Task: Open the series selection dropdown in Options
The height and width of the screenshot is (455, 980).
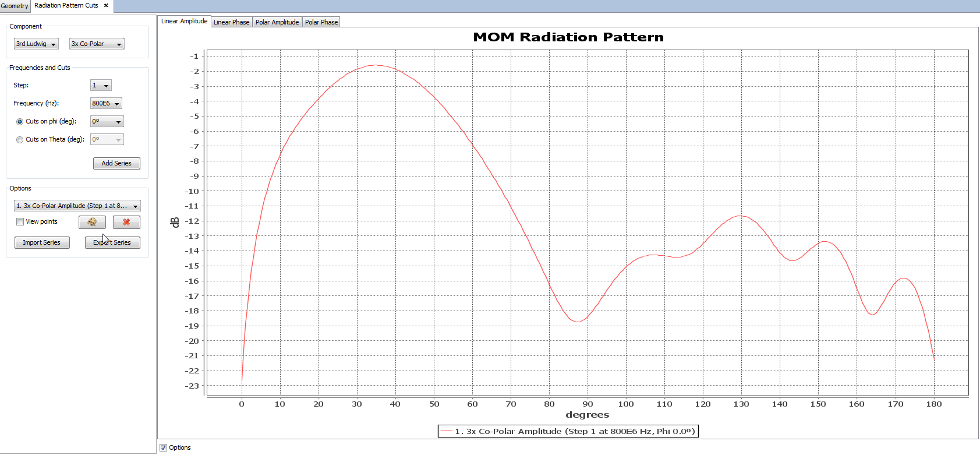Action: point(77,206)
